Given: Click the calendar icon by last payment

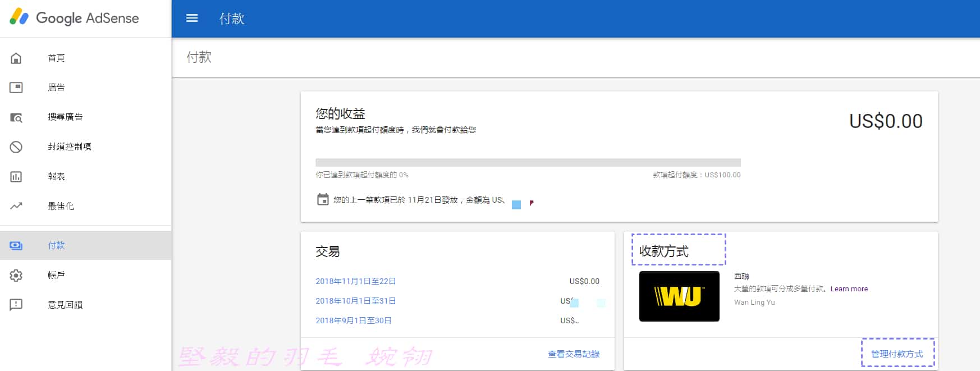Looking at the screenshot, I should point(323,199).
